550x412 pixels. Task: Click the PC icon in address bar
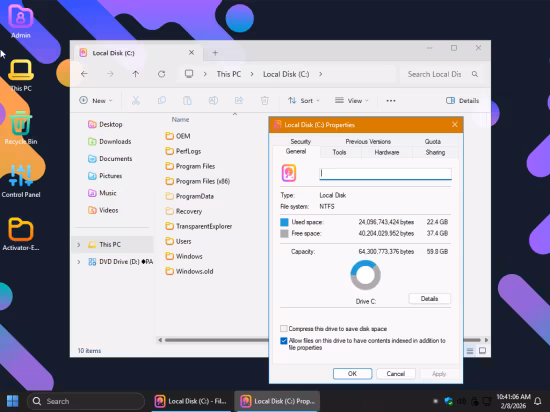pos(189,74)
